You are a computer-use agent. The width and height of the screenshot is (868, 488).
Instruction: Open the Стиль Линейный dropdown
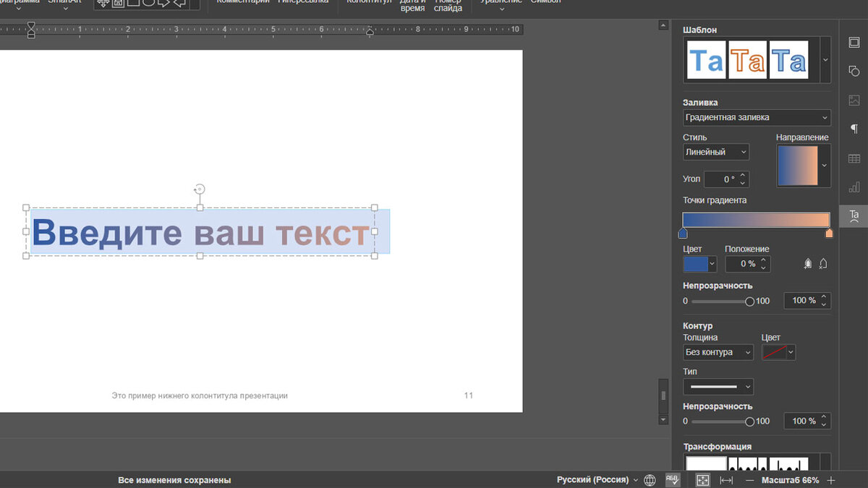(x=716, y=152)
